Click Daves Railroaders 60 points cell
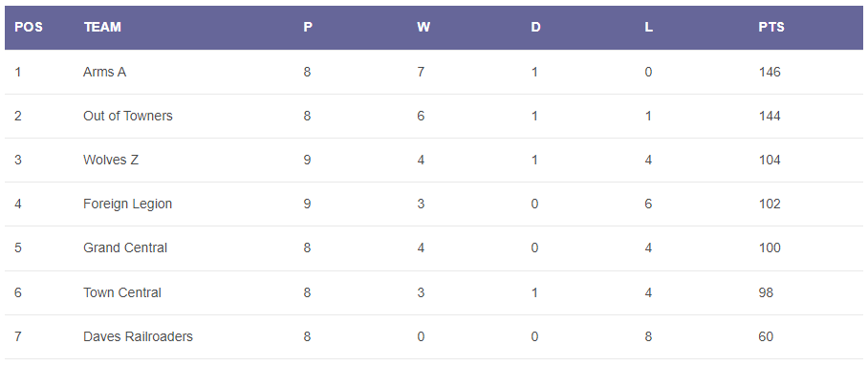868x366 pixels. [x=766, y=336]
